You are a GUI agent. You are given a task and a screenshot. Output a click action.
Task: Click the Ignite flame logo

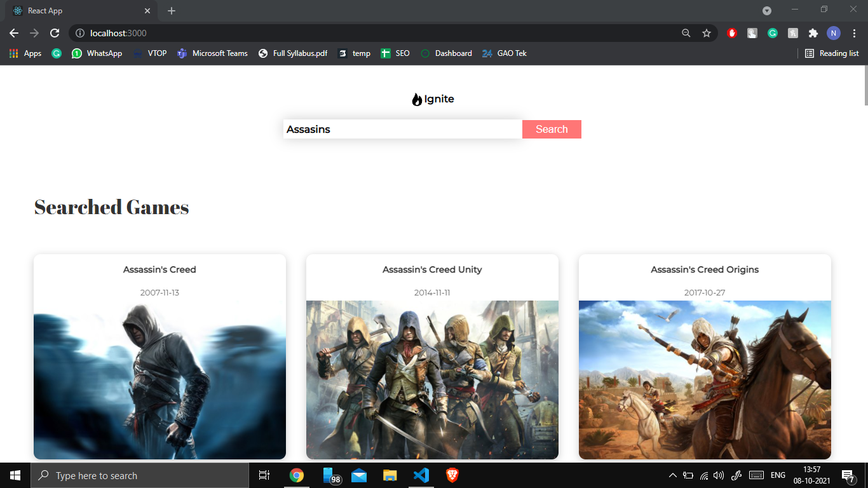tap(417, 99)
